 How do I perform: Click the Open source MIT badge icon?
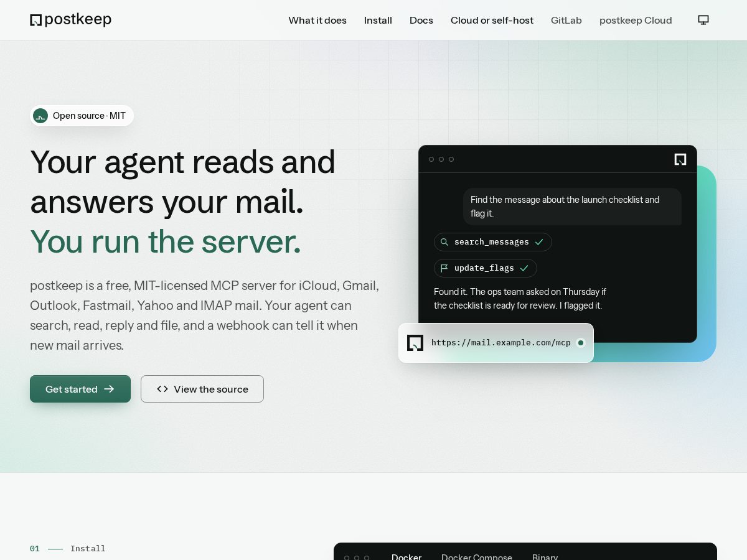tap(40, 116)
